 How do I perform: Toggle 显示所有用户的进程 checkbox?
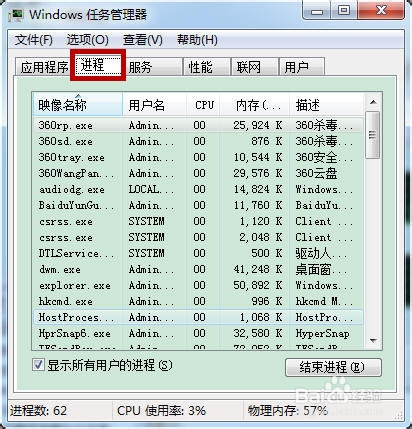pyautogui.click(x=38, y=365)
